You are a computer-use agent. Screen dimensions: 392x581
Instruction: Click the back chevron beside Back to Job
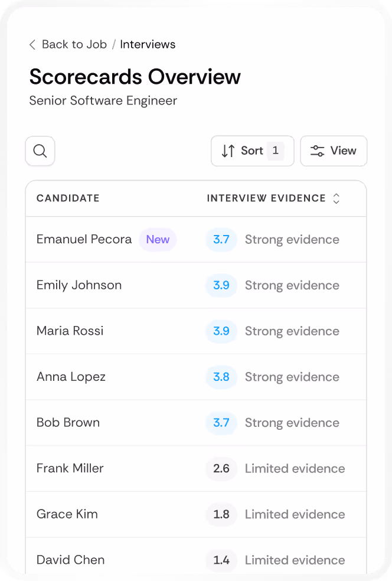point(32,44)
